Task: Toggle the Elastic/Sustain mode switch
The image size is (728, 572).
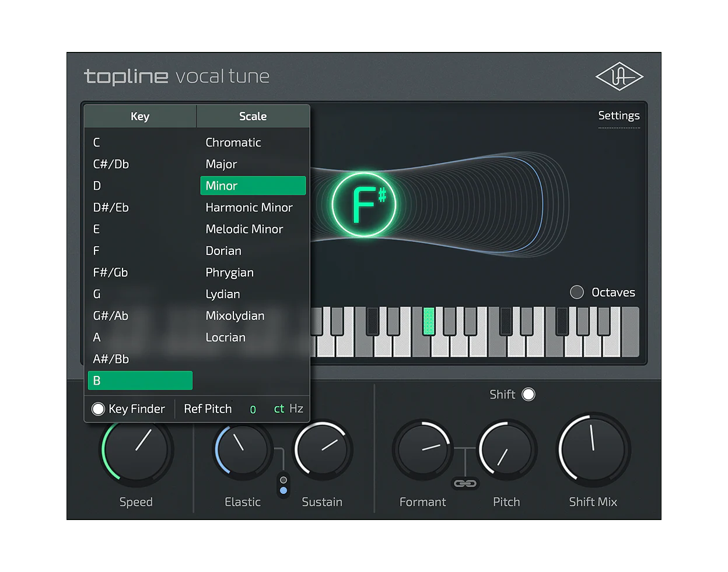Action: [283, 485]
